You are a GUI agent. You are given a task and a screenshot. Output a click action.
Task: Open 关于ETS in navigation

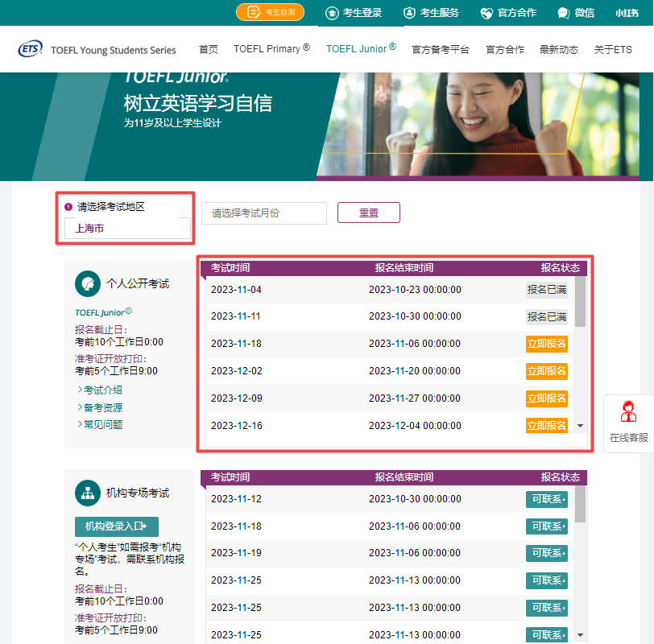pyautogui.click(x=613, y=50)
